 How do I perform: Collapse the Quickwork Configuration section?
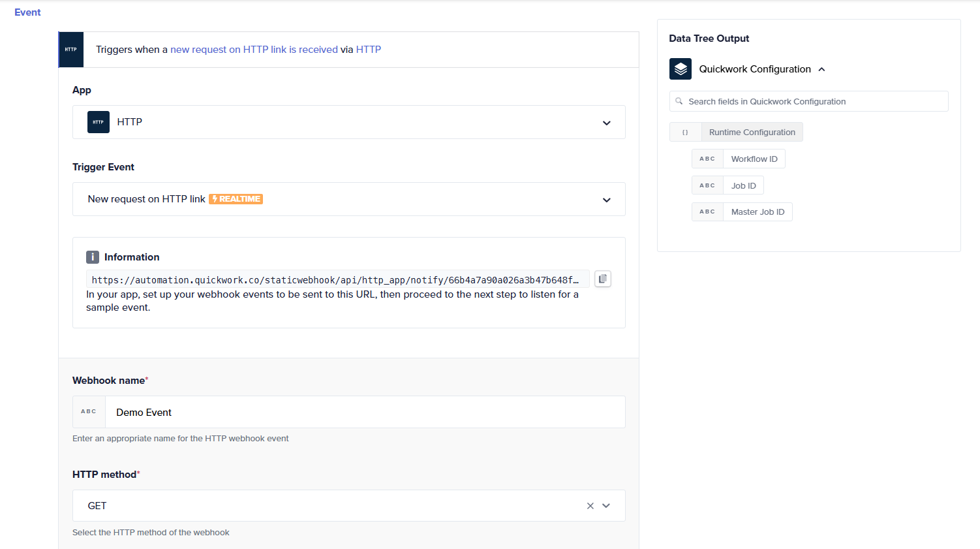point(821,69)
